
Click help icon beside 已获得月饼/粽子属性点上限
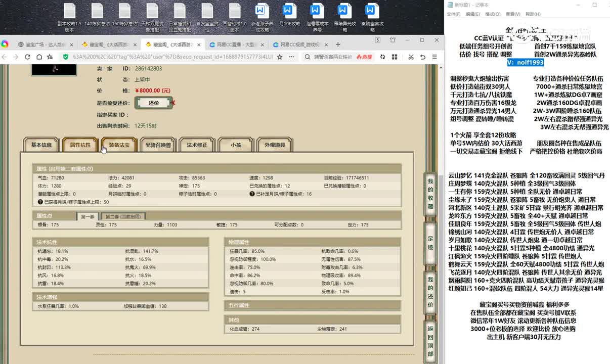[40, 202]
